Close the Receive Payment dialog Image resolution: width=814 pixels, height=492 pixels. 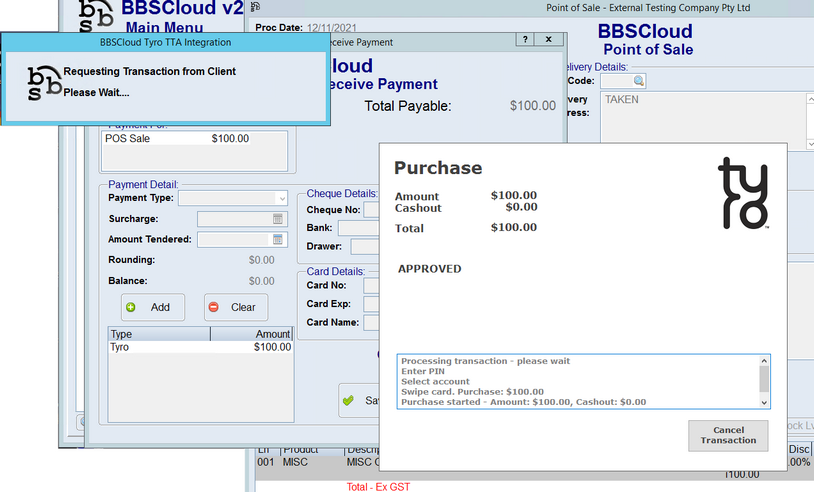pyautogui.click(x=548, y=39)
